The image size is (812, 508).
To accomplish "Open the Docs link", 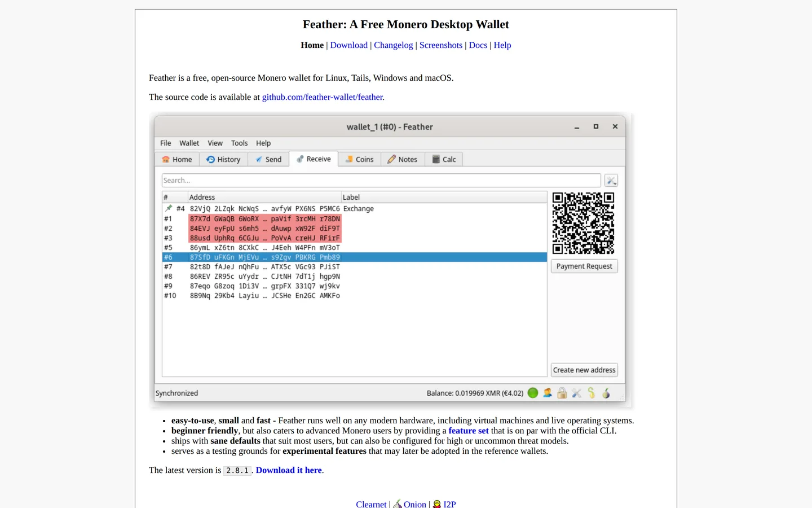I will [478, 45].
